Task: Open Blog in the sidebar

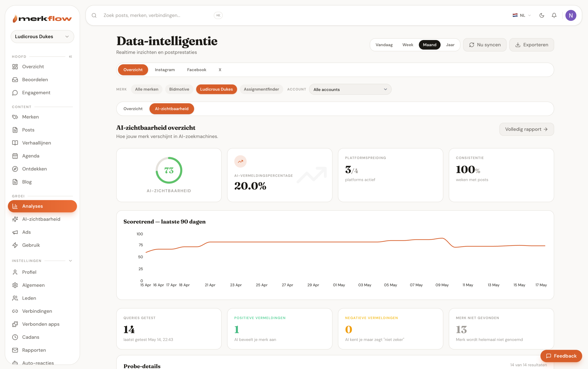Action: 42,182
